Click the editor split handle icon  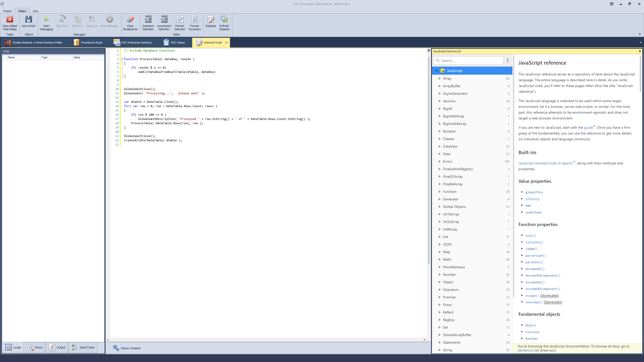(429, 51)
